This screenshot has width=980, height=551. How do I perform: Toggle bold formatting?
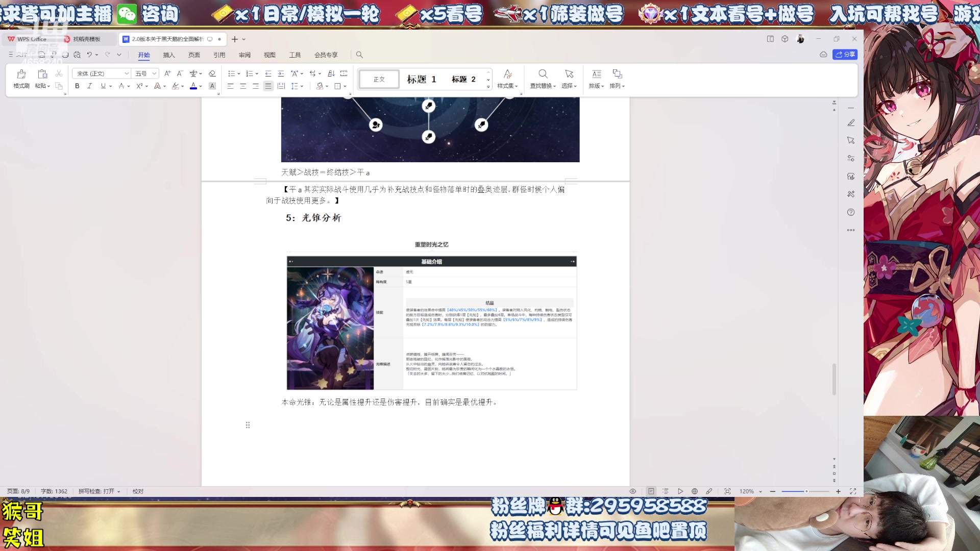(77, 86)
